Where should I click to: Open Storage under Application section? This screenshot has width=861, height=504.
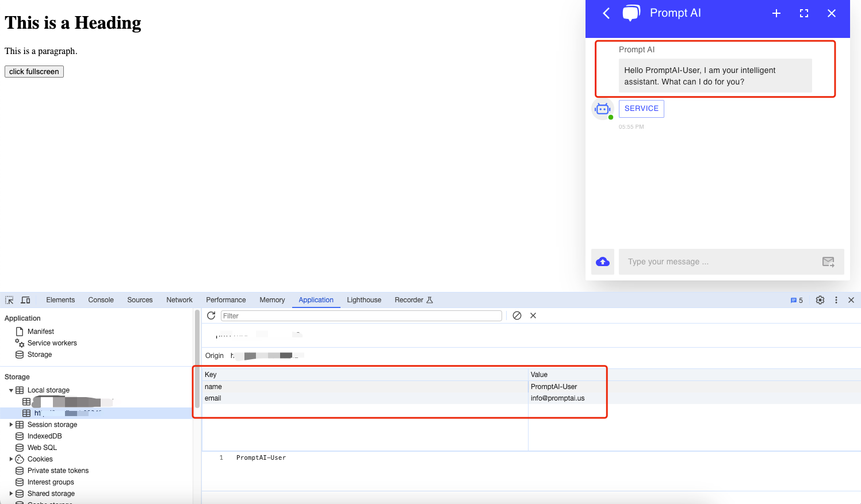(40, 355)
